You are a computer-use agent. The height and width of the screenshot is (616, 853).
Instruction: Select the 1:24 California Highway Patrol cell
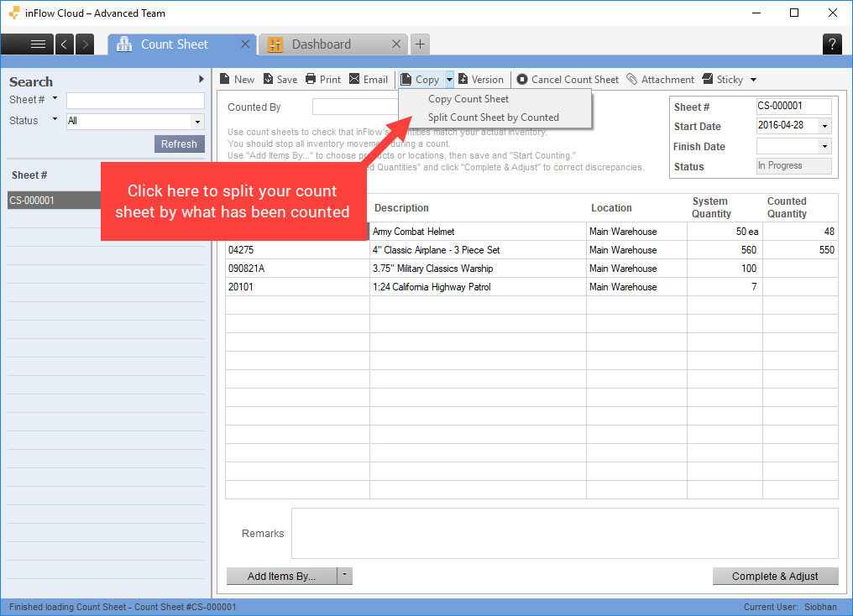click(478, 287)
